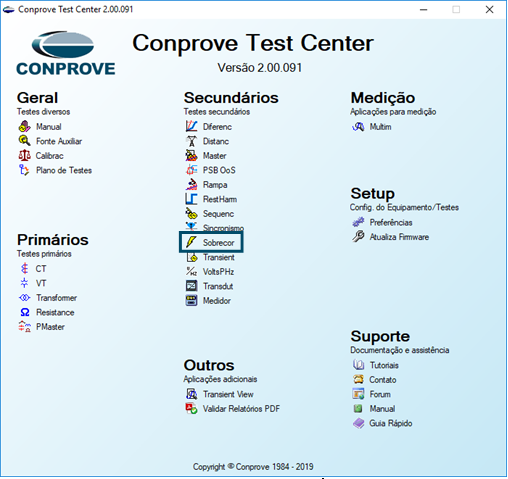The width and height of the screenshot is (508, 479).
Task: Click the Distanc tower icon
Action: pyautogui.click(x=191, y=141)
